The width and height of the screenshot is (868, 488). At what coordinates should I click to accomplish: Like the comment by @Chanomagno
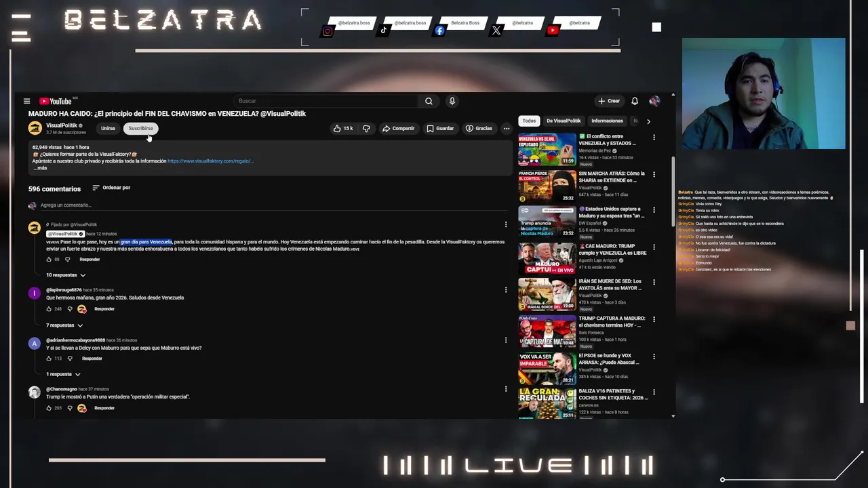click(x=49, y=408)
